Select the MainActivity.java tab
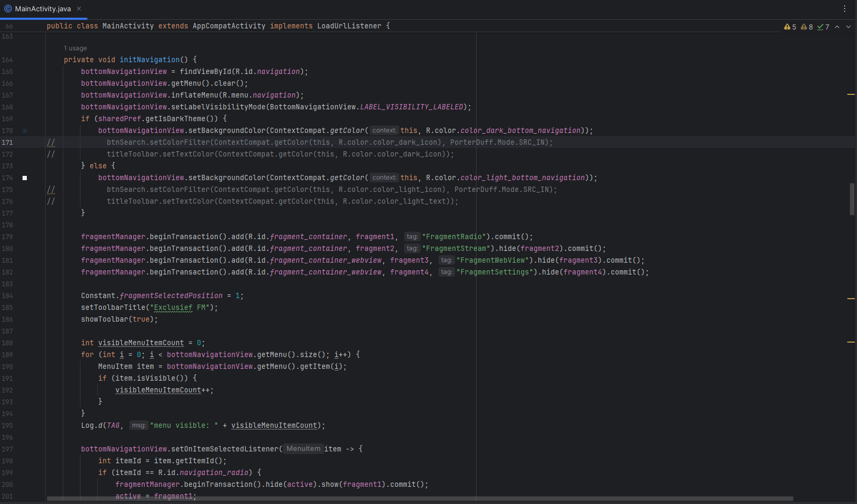The image size is (857, 504). pos(42,9)
